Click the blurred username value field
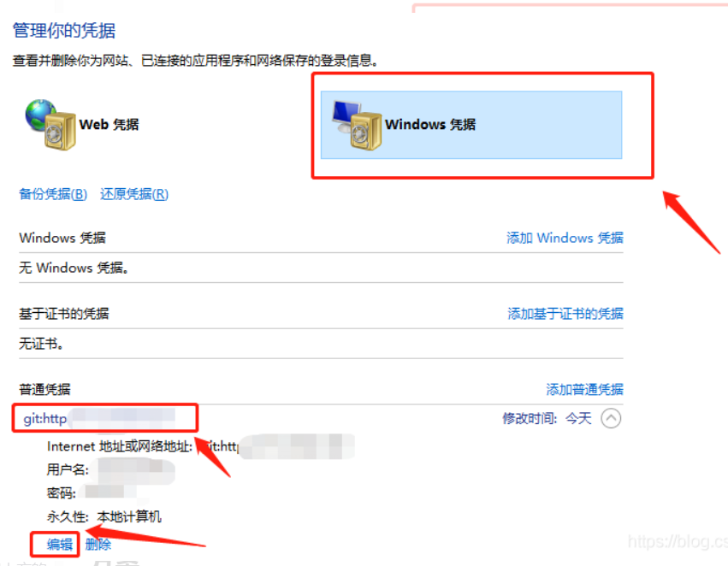Screen dimensions: 728x566 pos(132,470)
